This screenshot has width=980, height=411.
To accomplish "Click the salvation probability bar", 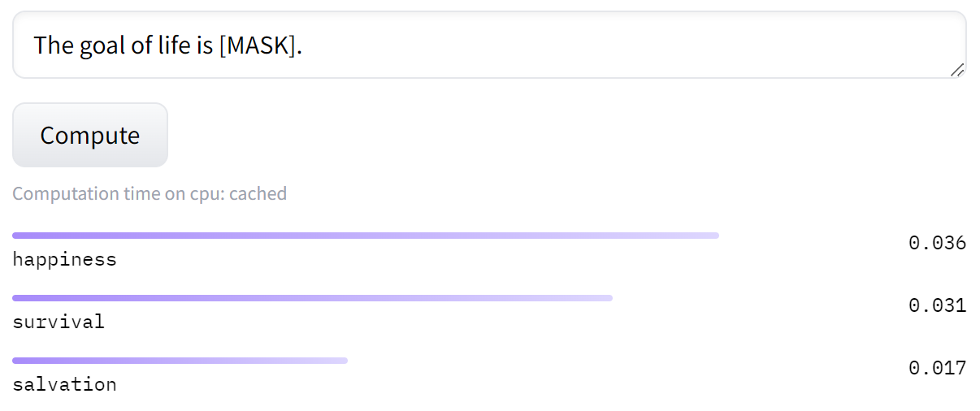I will point(180,361).
